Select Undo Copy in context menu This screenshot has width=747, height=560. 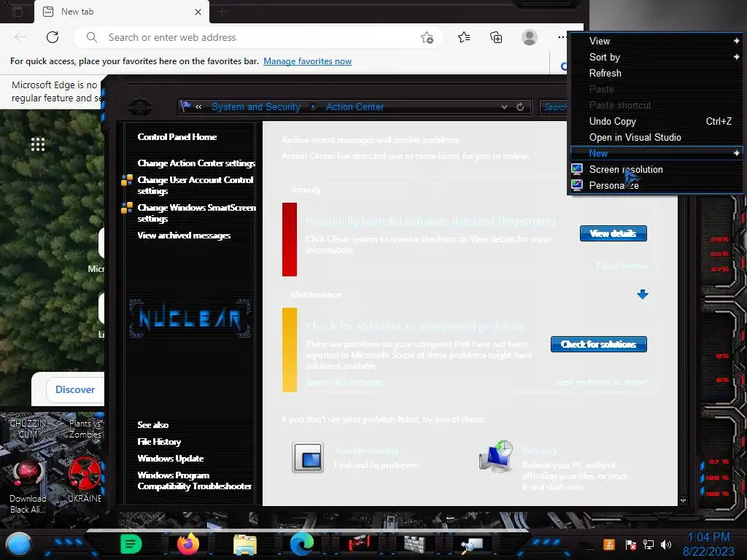tap(656, 122)
